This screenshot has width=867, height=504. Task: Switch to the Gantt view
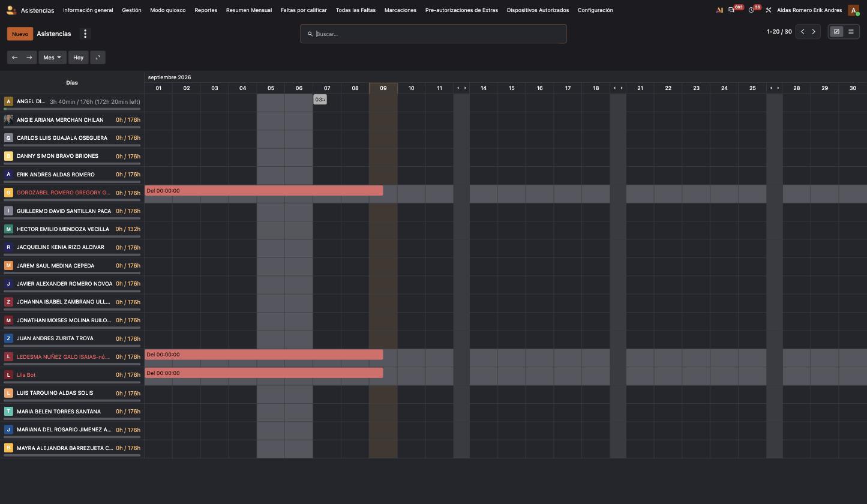point(836,32)
